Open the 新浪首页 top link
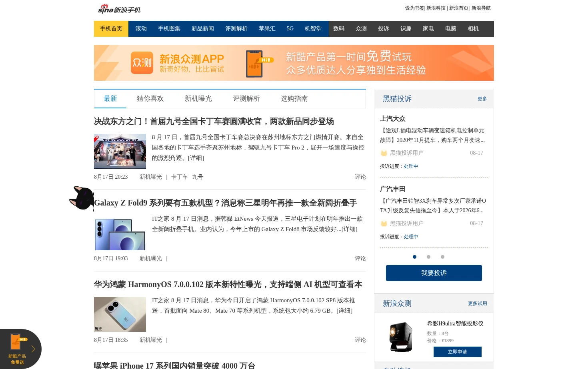Screen dimensions: 588x369 pos(458,8)
